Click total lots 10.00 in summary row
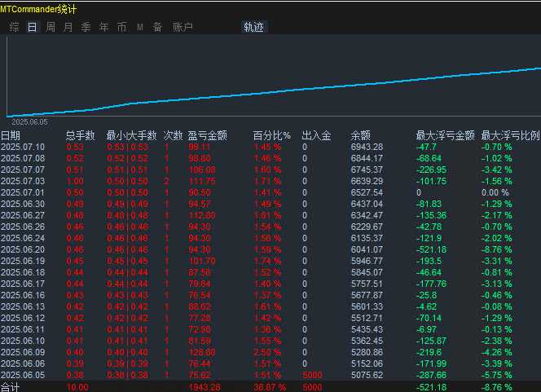Viewport: 541px width, 392px height. pyautogui.click(x=77, y=387)
